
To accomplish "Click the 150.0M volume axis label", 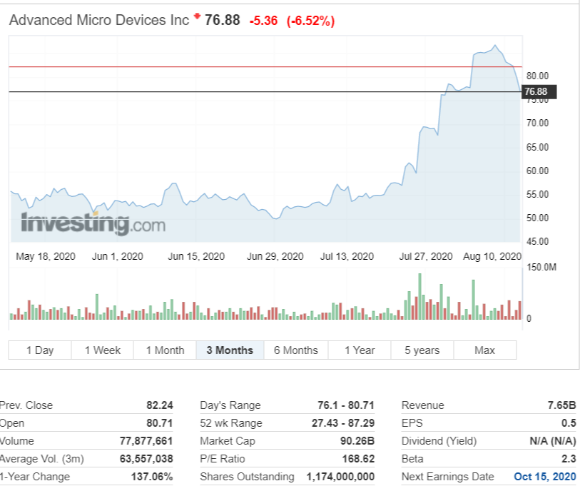I will [x=541, y=267].
